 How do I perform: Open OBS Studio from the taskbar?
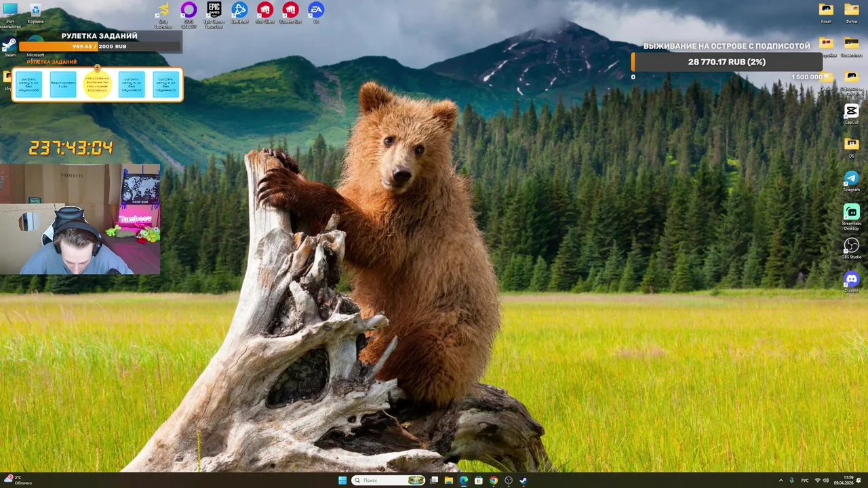coord(509,481)
